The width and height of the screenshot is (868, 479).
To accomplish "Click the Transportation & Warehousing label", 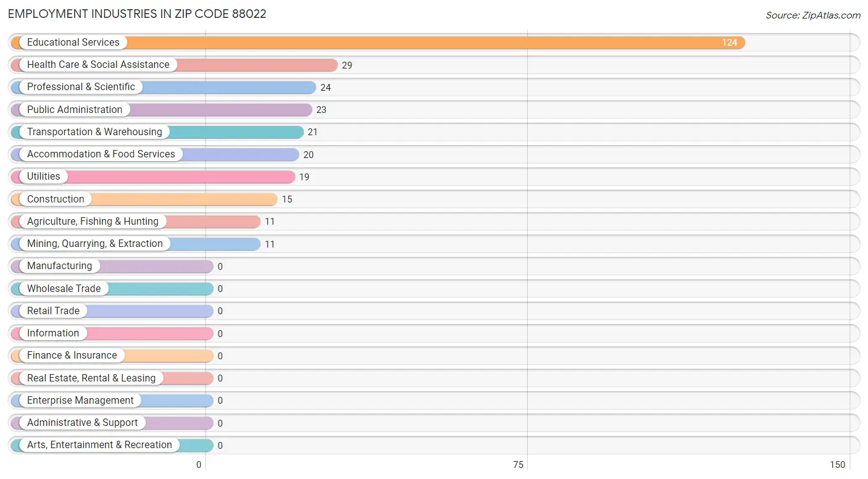I will click(x=94, y=131).
